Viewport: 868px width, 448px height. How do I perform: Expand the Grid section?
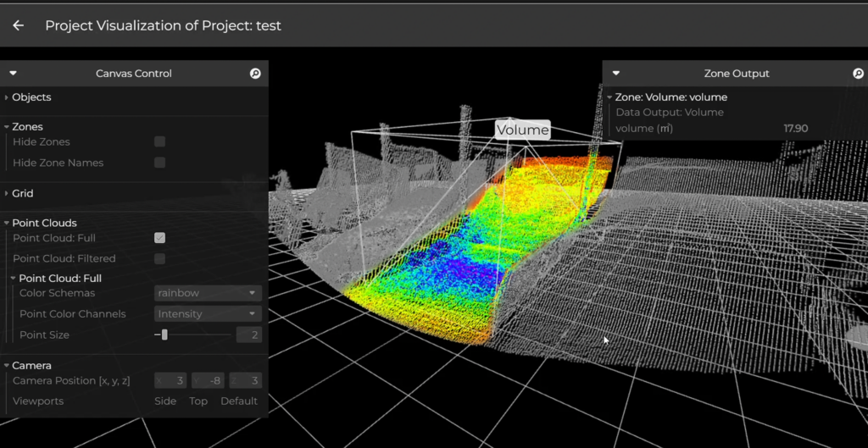tap(22, 194)
